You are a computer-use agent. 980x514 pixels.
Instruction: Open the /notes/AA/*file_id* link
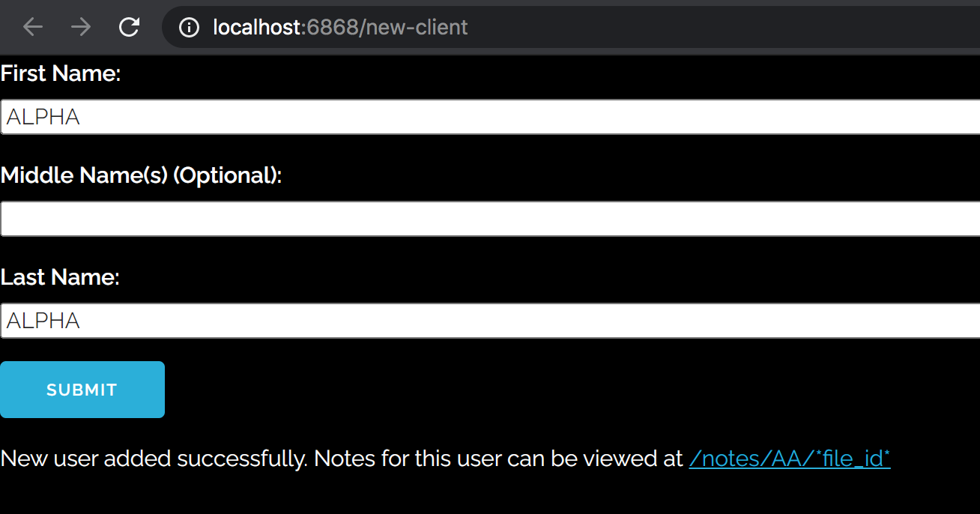(789, 459)
